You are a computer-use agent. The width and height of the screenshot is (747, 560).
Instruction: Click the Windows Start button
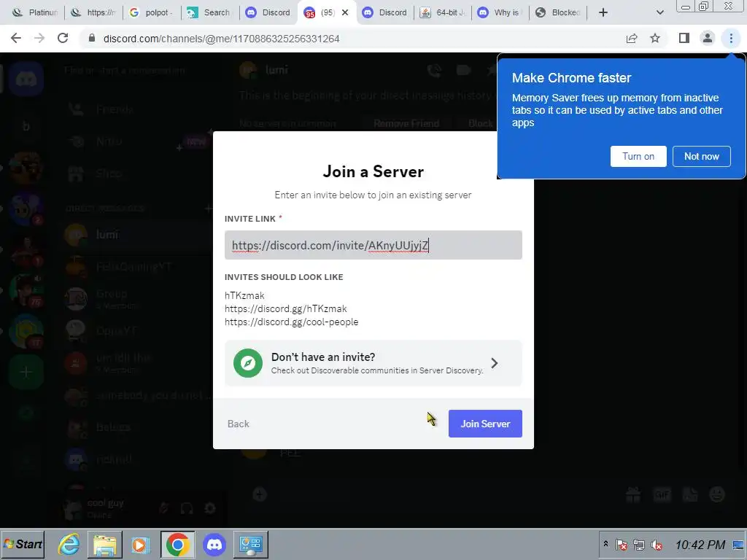pos(23,544)
